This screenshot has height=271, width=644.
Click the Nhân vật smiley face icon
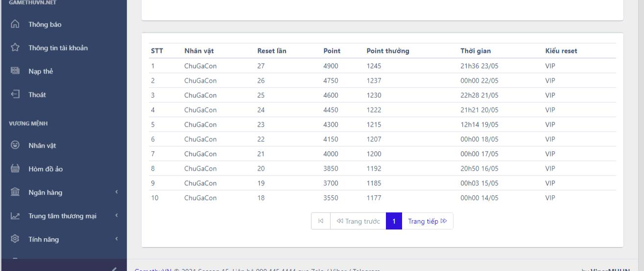pyautogui.click(x=15, y=145)
